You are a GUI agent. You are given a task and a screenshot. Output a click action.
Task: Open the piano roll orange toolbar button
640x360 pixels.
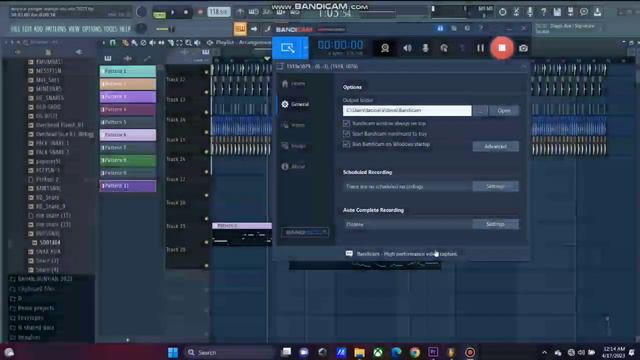[x=240, y=29]
